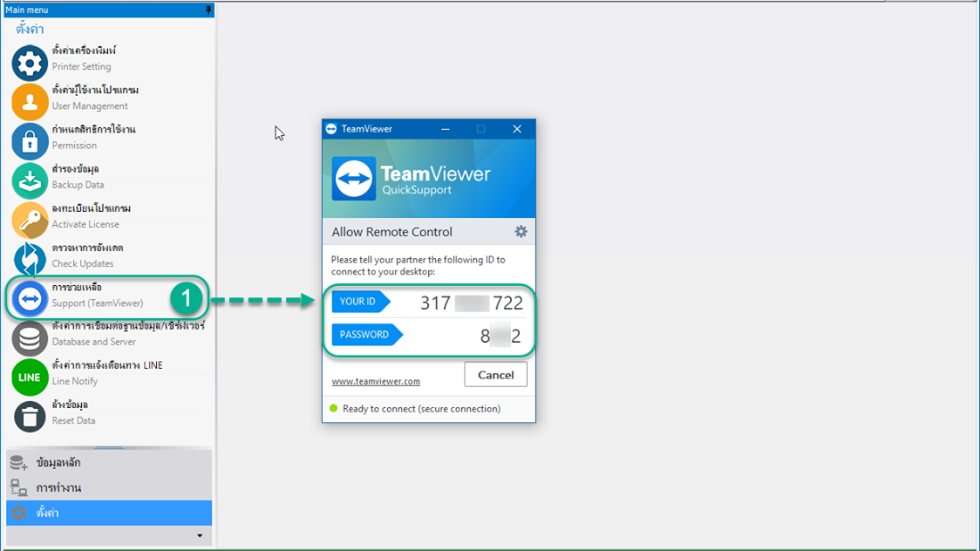This screenshot has width=980, height=551.
Task: Click the Activate License key icon
Action: pyautogui.click(x=30, y=221)
